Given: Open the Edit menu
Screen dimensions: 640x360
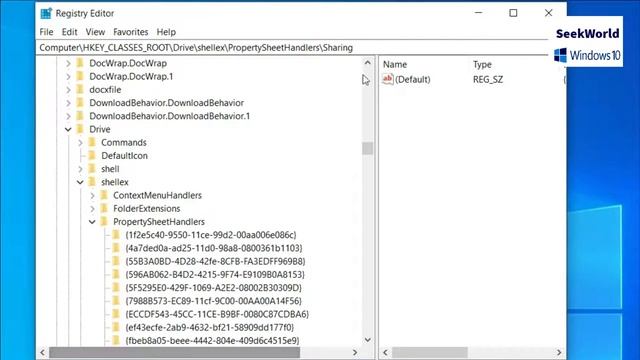Looking at the screenshot, I should (69, 32).
